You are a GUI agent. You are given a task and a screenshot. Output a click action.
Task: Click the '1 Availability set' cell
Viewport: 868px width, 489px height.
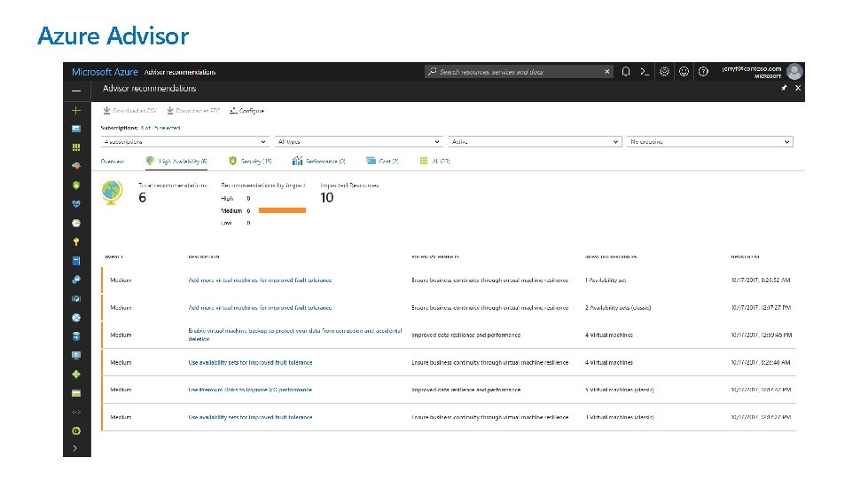coord(606,280)
